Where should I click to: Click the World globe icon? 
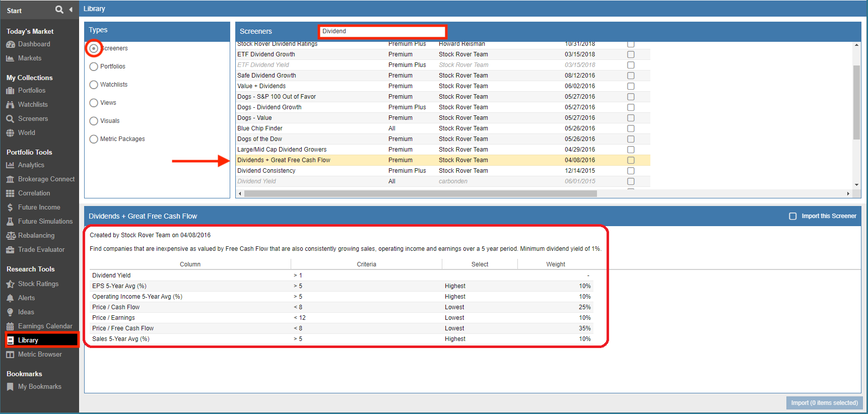(10, 133)
